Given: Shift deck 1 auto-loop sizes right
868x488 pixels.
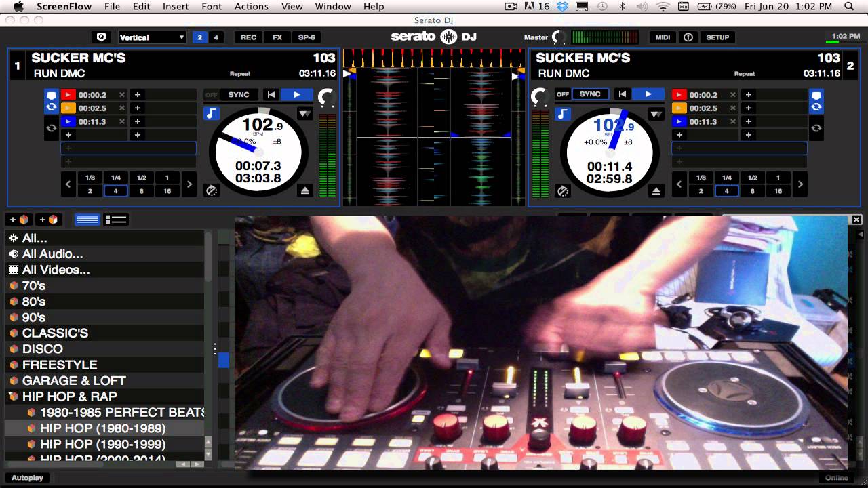Looking at the screenshot, I should point(189,184).
